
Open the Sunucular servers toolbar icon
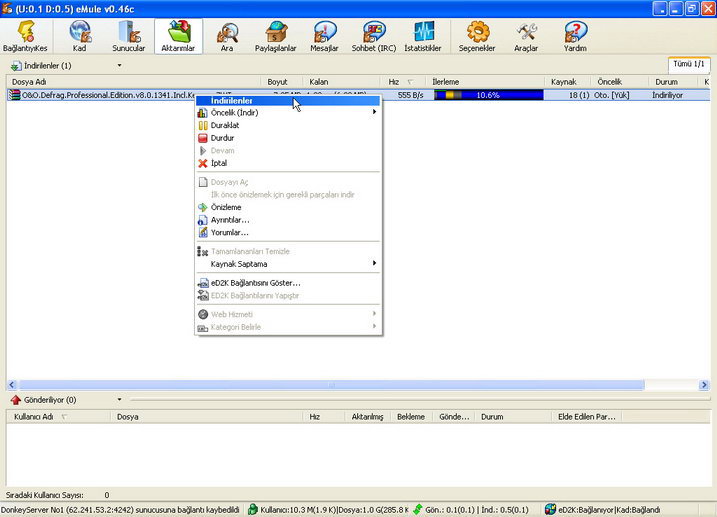click(128, 32)
